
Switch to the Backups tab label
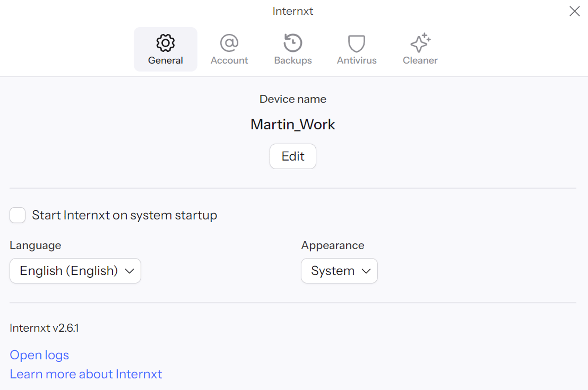293,61
